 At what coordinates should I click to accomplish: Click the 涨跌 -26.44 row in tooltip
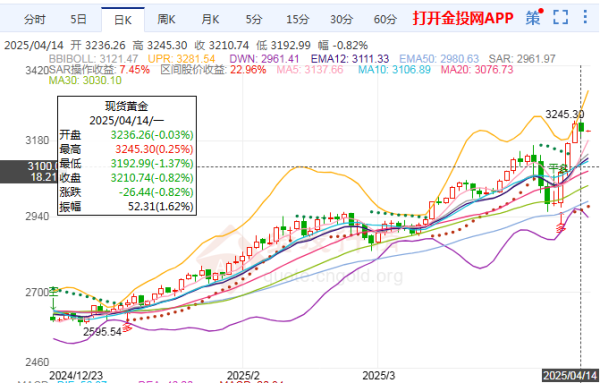pyautogui.click(x=127, y=192)
